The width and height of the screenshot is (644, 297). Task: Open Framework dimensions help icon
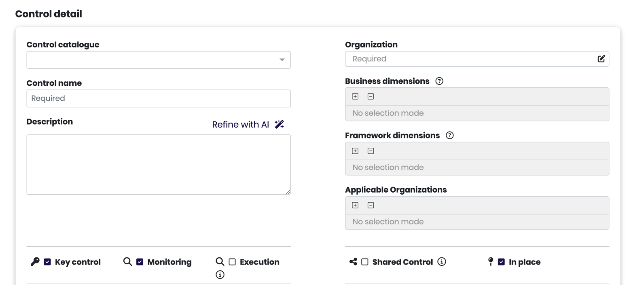coord(450,136)
